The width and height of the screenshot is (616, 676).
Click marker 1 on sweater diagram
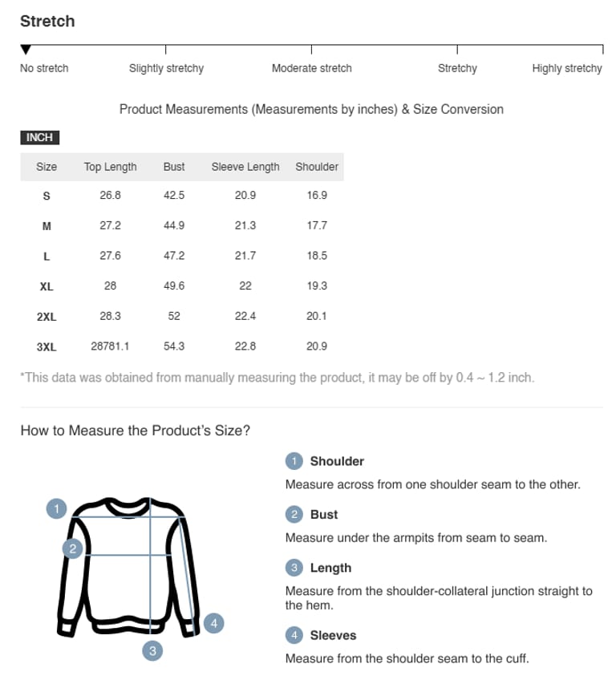pos(56,508)
